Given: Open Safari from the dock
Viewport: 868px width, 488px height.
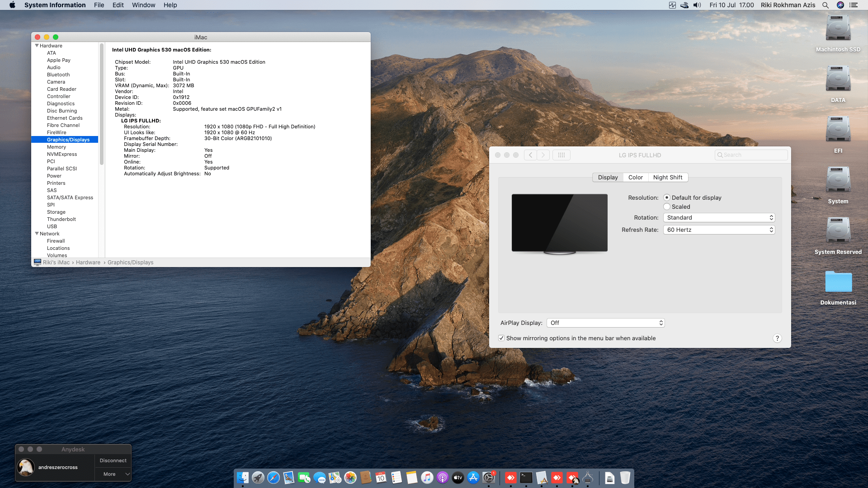Looking at the screenshot, I should [274, 478].
